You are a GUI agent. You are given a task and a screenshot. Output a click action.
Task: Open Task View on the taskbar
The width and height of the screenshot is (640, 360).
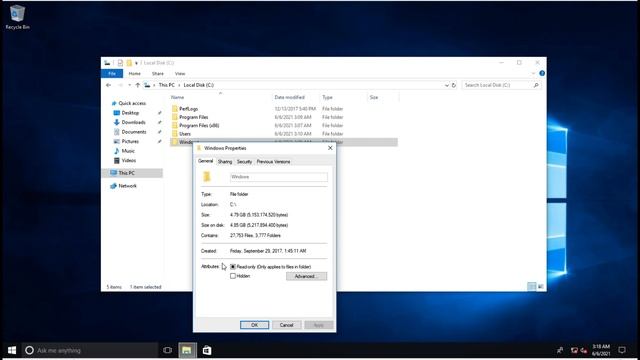pyautogui.click(x=167, y=350)
